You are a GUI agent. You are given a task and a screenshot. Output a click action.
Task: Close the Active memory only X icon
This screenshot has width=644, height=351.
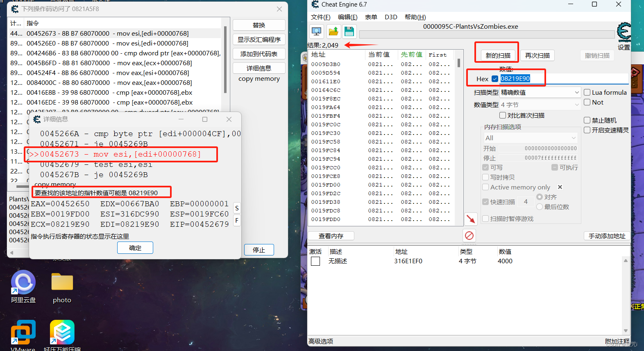pos(560,187)
